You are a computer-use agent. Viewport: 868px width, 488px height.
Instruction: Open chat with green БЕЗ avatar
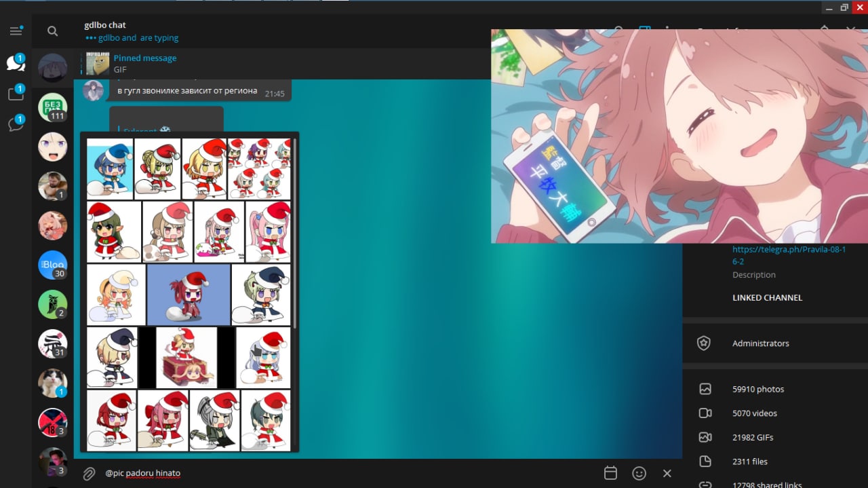[53, 107]
